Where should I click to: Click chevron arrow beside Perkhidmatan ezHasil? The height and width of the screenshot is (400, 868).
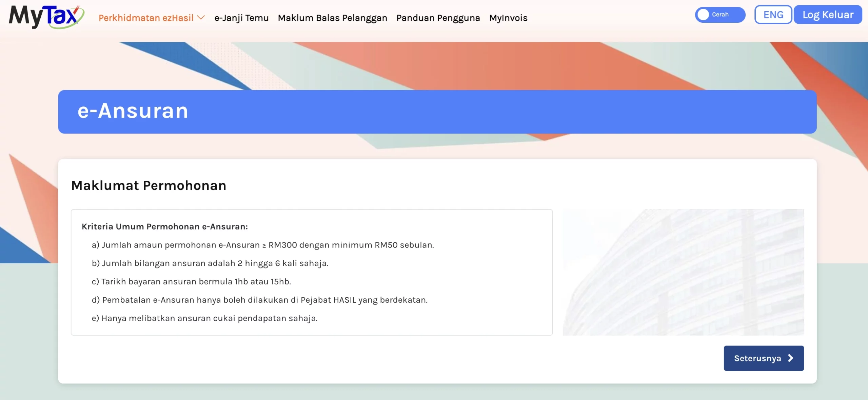coord(201,18)
